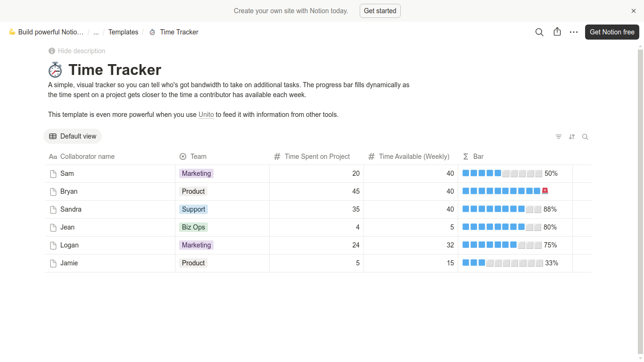The image size is (644, 362).
Task: Open the search icon in top bar
Action: [539, 32]
